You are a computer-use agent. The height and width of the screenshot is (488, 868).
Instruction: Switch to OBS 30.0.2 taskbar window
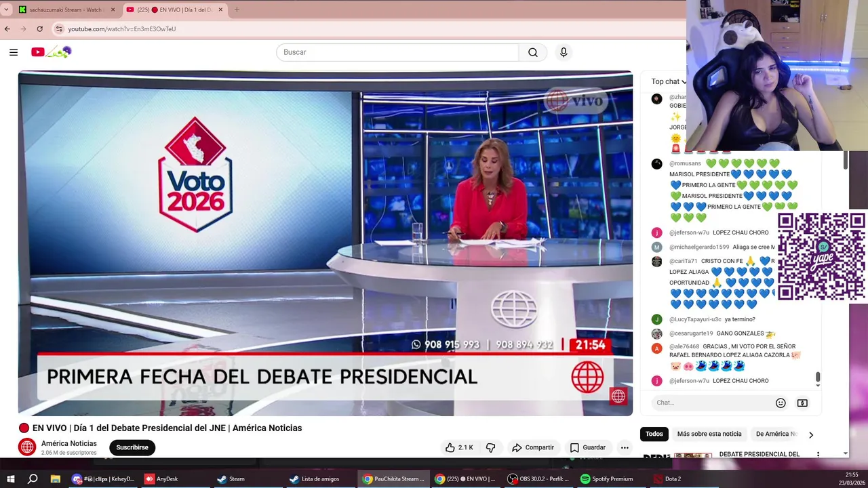pos(539,479)
